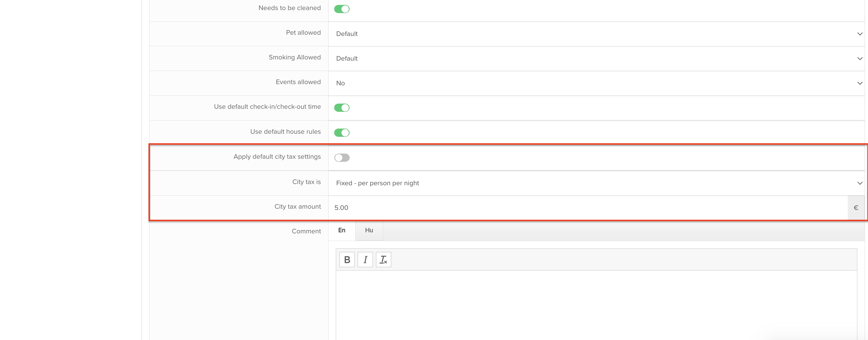Click the Comment label
868x340 pixels.
point(306,231)
